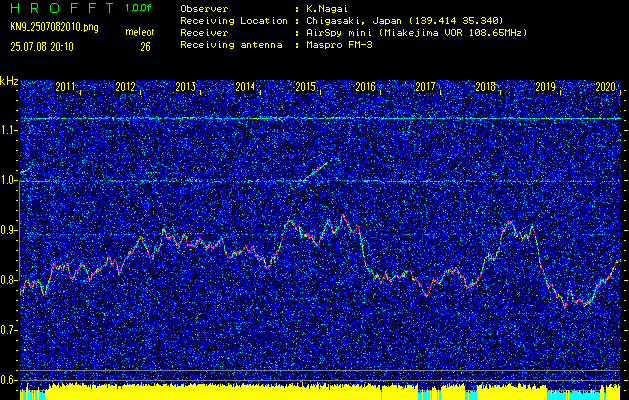Click the Observer field label
This screenshot has height=400, width=629.
click(204, 9)
